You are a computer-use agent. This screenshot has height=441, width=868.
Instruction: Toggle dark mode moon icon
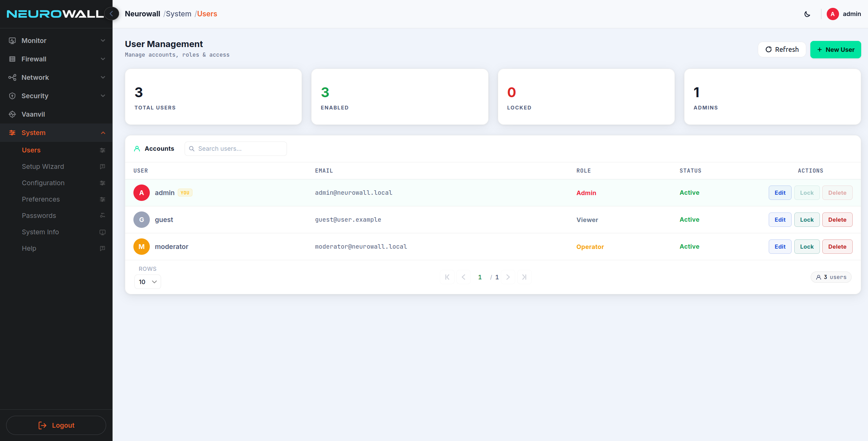[807, 14]
